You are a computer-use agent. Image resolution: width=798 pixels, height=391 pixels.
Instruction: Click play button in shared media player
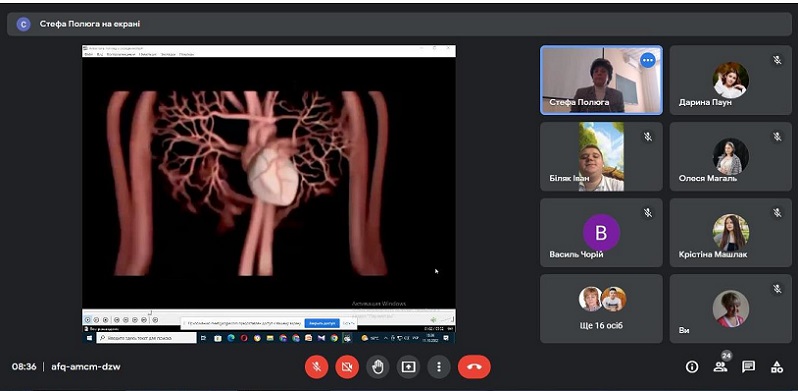coord(87,320)
